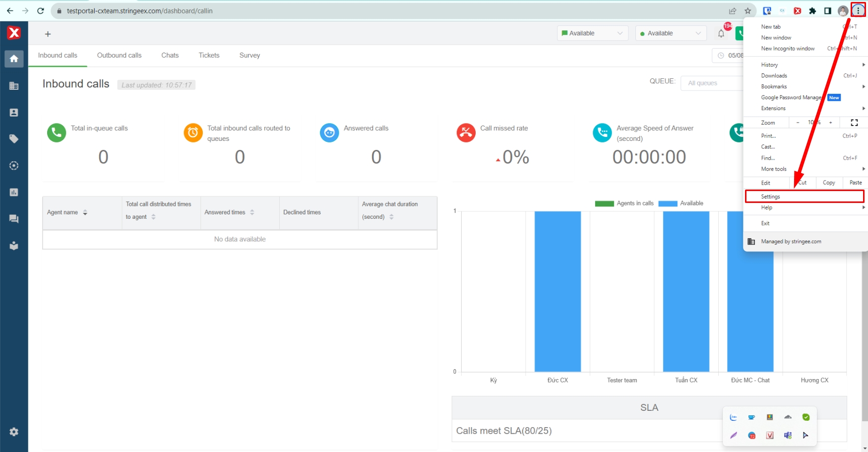Expand the 'All queues' dropdown
The image size is (868, 452).
point(712,83)
